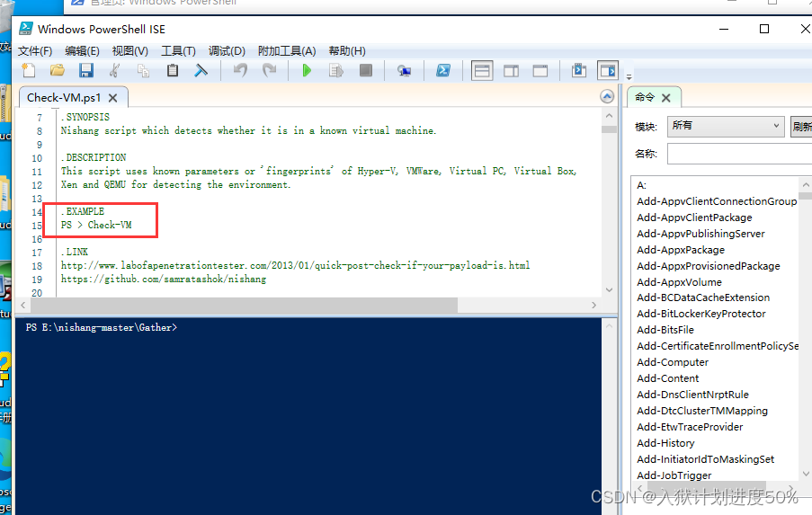812x515 pixels.
Task: Open 帮助(H) menu
Action: (347, 50)
